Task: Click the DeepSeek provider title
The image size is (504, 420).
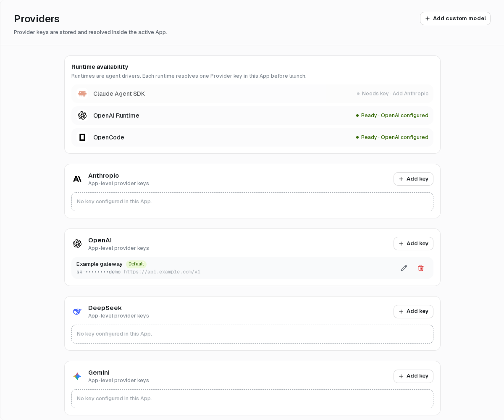Action: click(105, 308)
